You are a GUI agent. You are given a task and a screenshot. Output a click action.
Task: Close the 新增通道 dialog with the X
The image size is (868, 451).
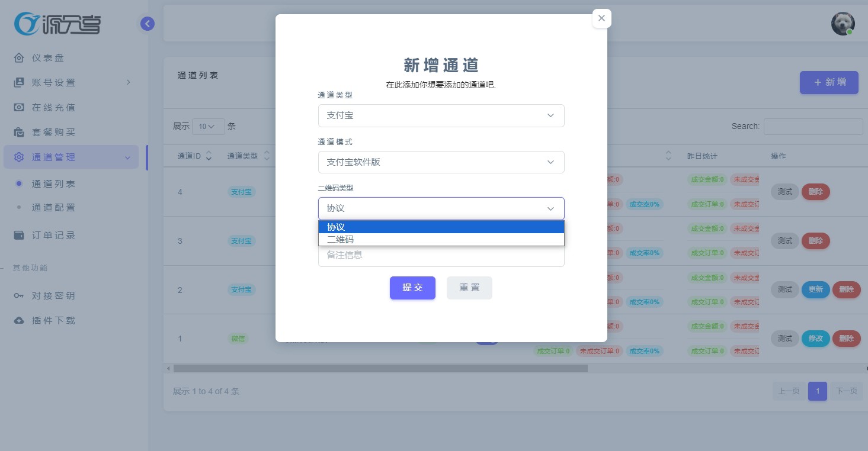click(x=601, y=18)
